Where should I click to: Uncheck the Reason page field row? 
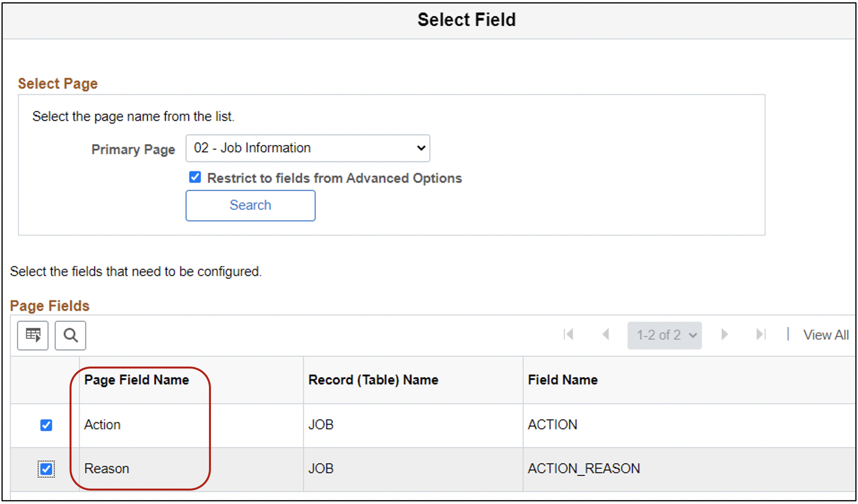click(x=46, y=469)
